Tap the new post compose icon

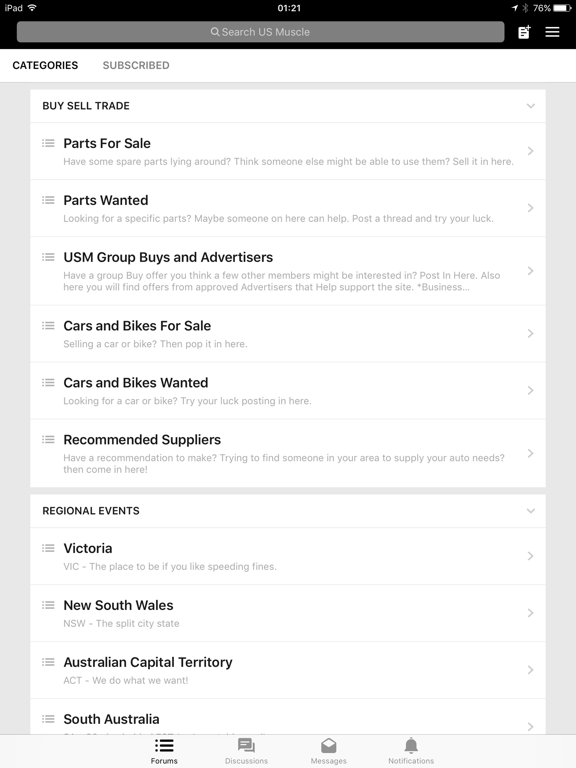[524, 32]
